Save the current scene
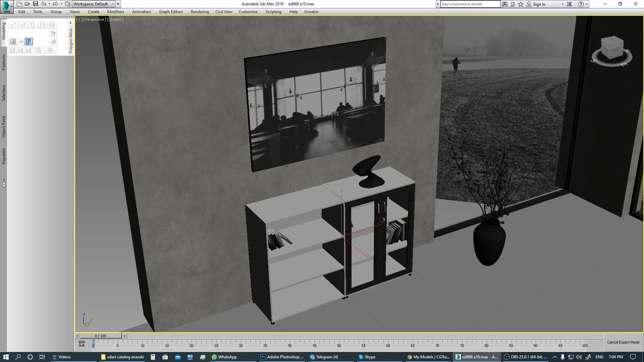Image resolution: width=644 pixels, height=362 pixels. click(x=35, y=4)
